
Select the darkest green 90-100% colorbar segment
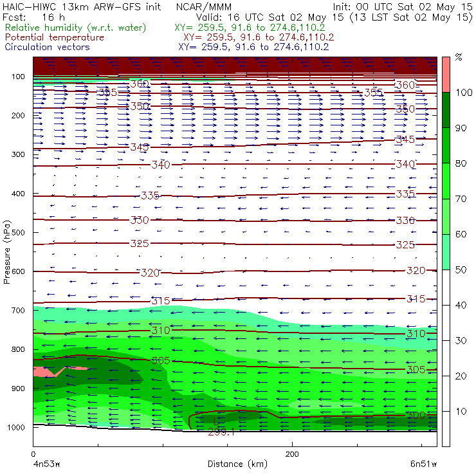446,110
